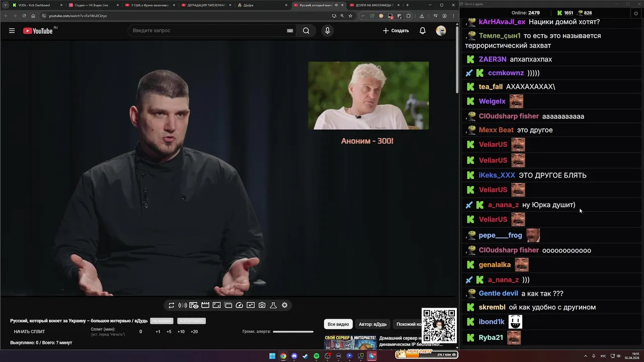Click the pop-out screen icon in player toolbar
The image size is (644, 362).
pos(251,305)
